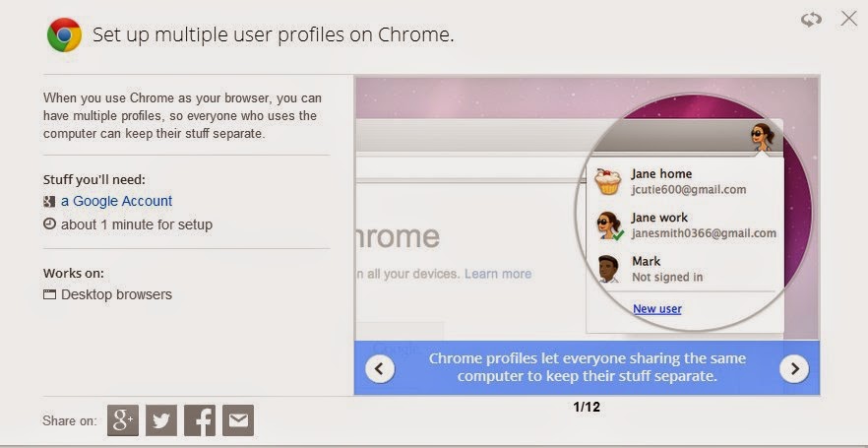
Task: Click the desktop browser window icon
Action: [x=49, y=294]
